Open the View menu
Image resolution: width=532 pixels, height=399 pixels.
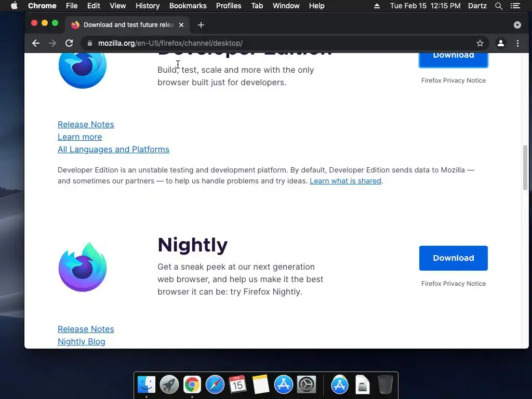(x=118, y=6)
